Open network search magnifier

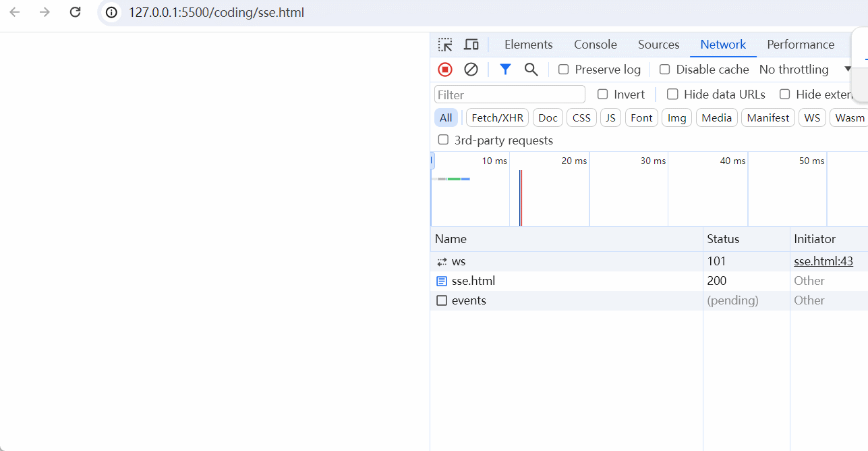531,70
